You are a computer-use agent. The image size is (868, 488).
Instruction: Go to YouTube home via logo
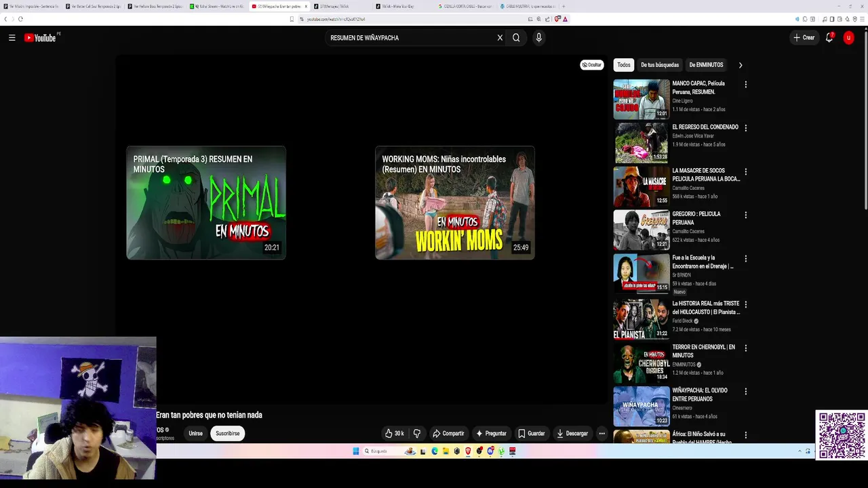click(x=41, y=38)
